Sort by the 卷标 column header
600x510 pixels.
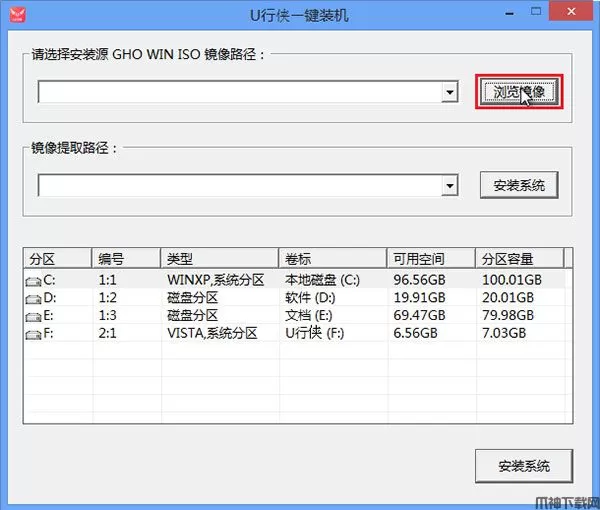(x=333, y=259)
